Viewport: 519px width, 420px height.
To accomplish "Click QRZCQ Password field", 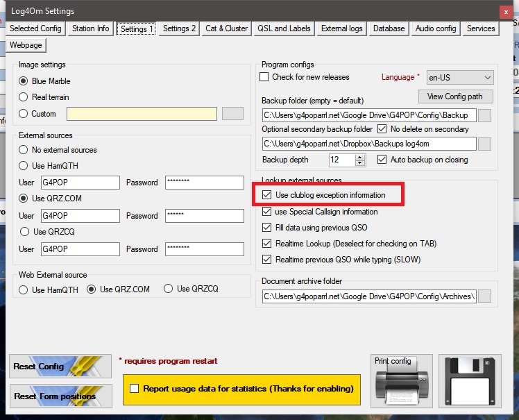I will pos(205,249).
